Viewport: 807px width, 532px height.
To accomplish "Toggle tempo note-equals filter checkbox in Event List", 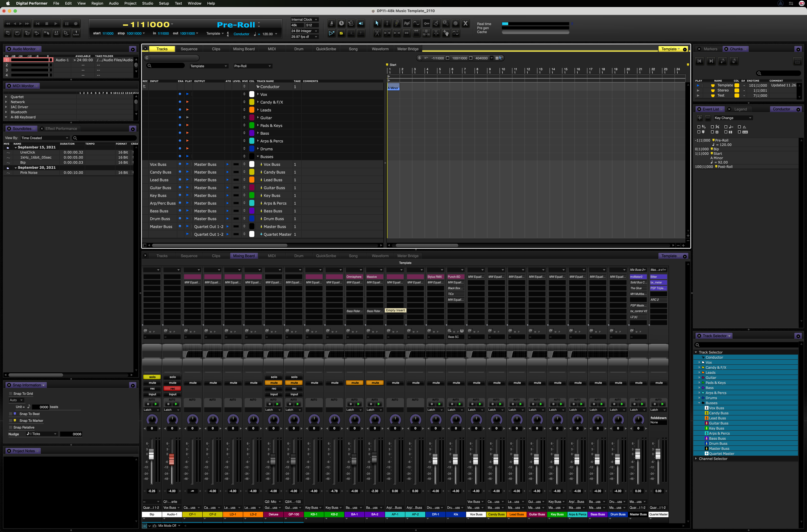I will tap(726, 127).
